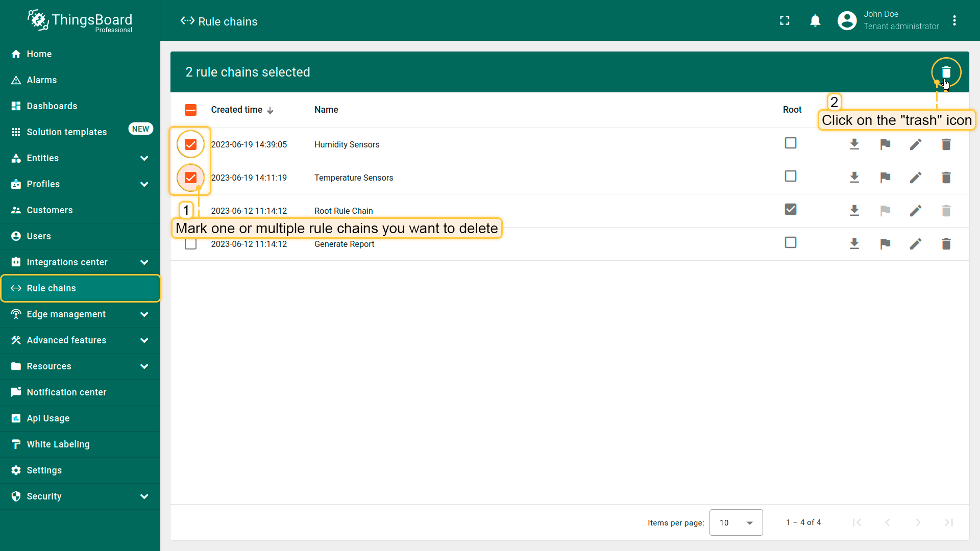Open John Doe user profile avatar
This screenshot has width=980, height=551.
pos(847,20)
